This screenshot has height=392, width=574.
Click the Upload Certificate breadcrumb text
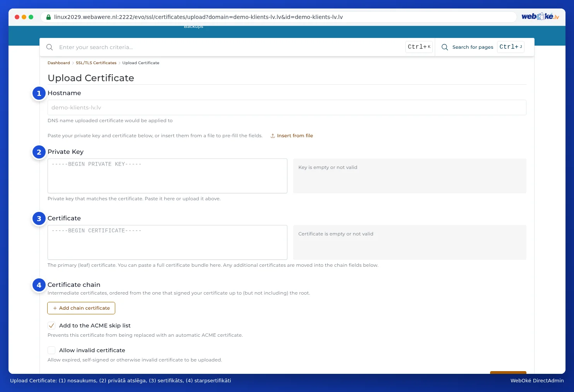point(141,63)
